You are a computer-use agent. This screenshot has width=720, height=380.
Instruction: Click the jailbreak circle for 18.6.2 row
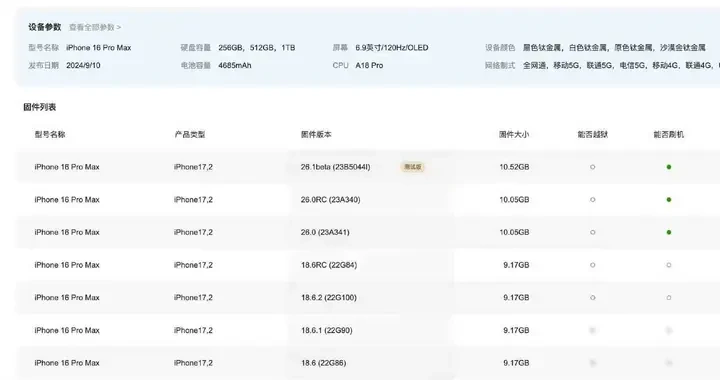point(592,297)
